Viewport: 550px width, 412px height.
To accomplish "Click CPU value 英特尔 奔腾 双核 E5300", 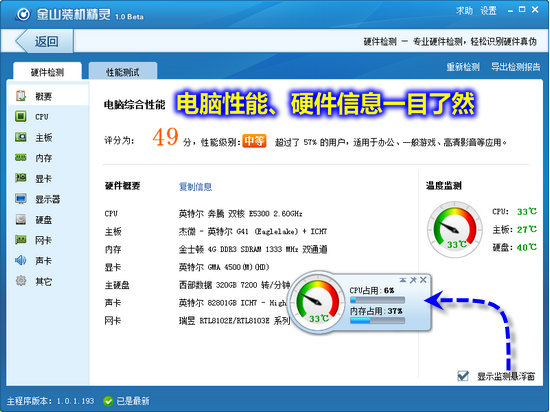I will coord(241,213).
